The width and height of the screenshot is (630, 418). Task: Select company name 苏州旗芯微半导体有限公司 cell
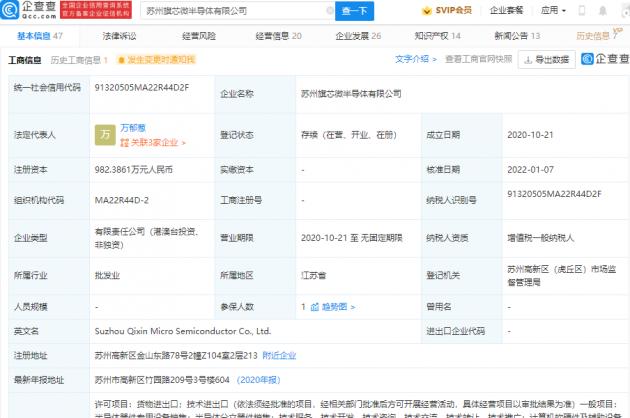(351, 94)
